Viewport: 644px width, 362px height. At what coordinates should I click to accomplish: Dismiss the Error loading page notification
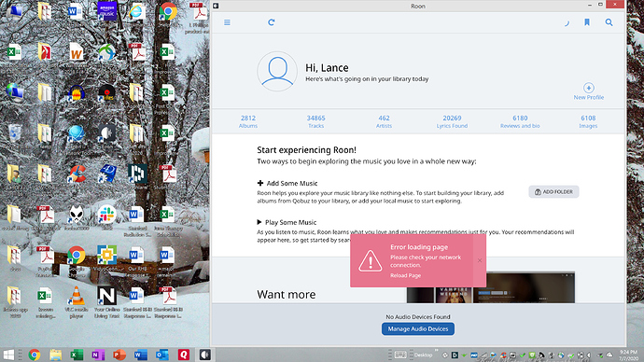480,260
